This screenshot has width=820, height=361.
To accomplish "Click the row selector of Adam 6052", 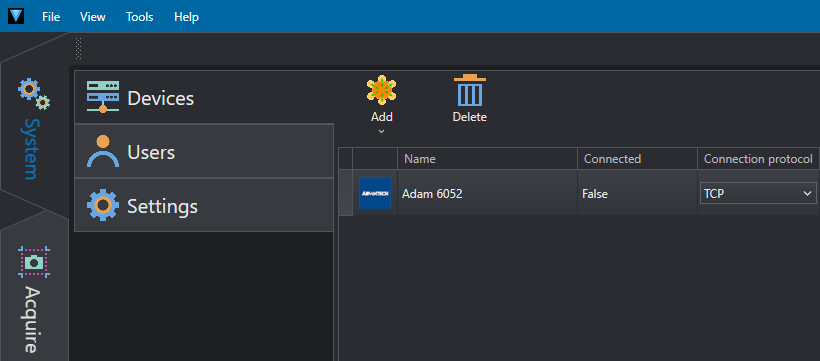I will coord(346,193).
